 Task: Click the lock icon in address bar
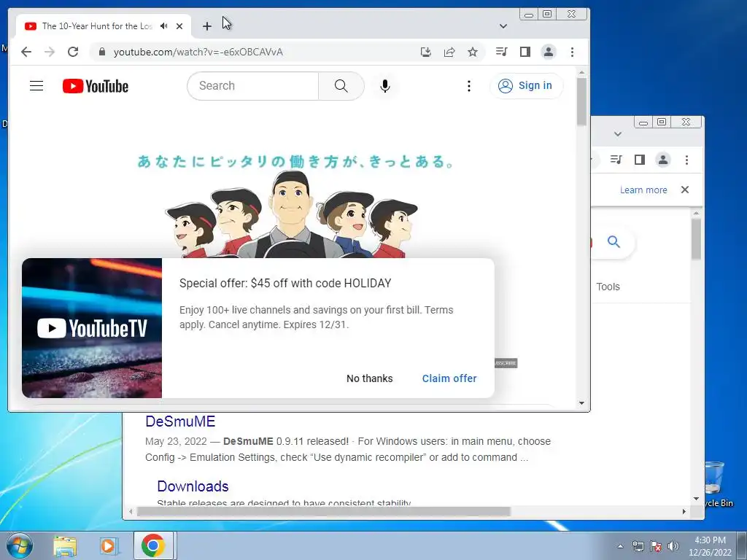click(101, 52)
